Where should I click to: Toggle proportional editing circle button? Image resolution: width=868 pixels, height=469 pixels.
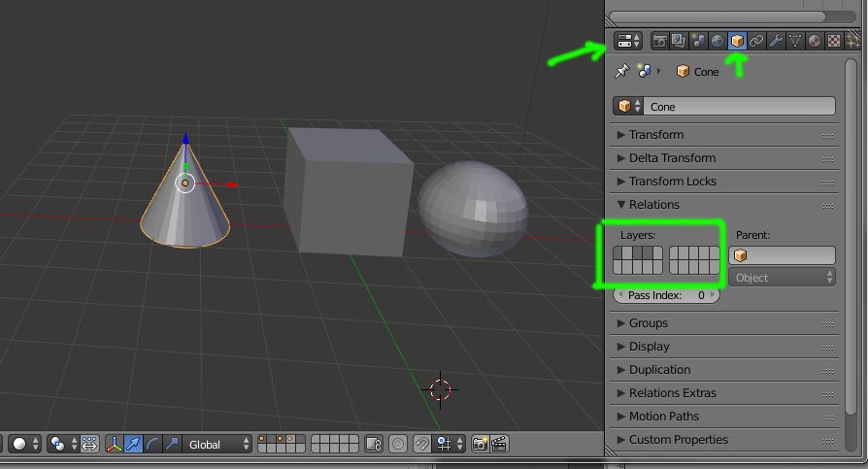398,444
